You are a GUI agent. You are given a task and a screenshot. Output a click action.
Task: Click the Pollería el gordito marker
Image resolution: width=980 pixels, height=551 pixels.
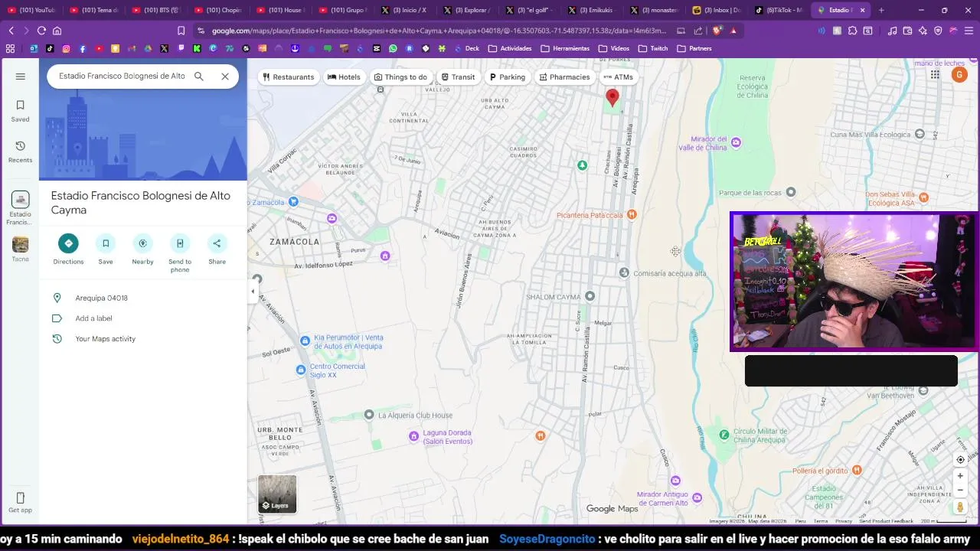pyautogui.click(x=857, y=470)
